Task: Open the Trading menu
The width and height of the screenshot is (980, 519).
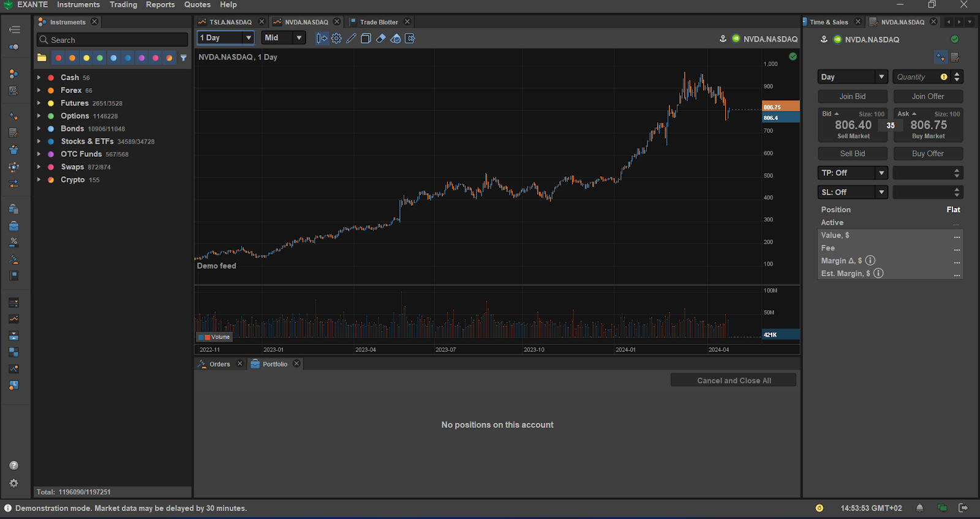Action: [x=123, y=5]
